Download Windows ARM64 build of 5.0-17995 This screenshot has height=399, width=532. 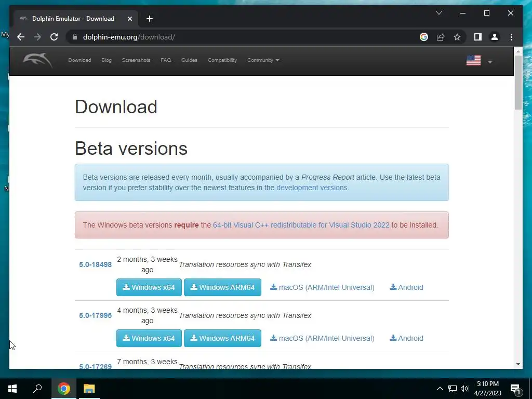coord(222,338)
